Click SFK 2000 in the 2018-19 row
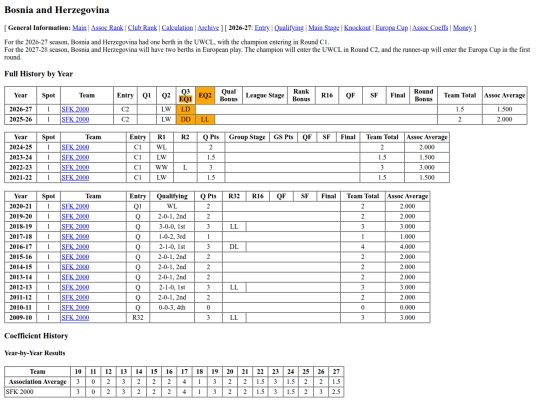Viewport: 540px width, 405px height. pyautogui.click(x=75, y=227)
